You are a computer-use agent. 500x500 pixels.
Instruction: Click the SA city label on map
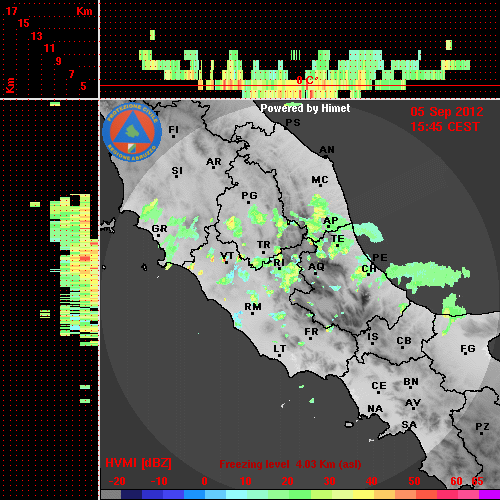tap(409, 425)
